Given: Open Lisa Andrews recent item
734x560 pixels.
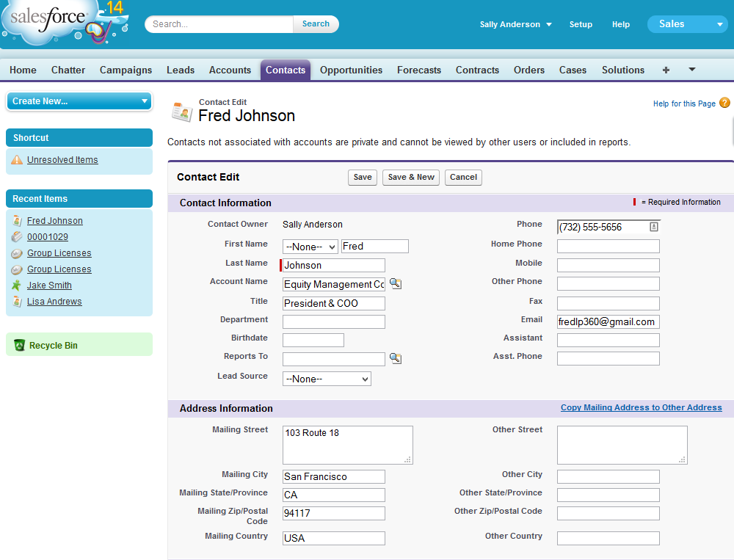Looking at the screenshot, I should pyautogui.click(x=54, y=302).
